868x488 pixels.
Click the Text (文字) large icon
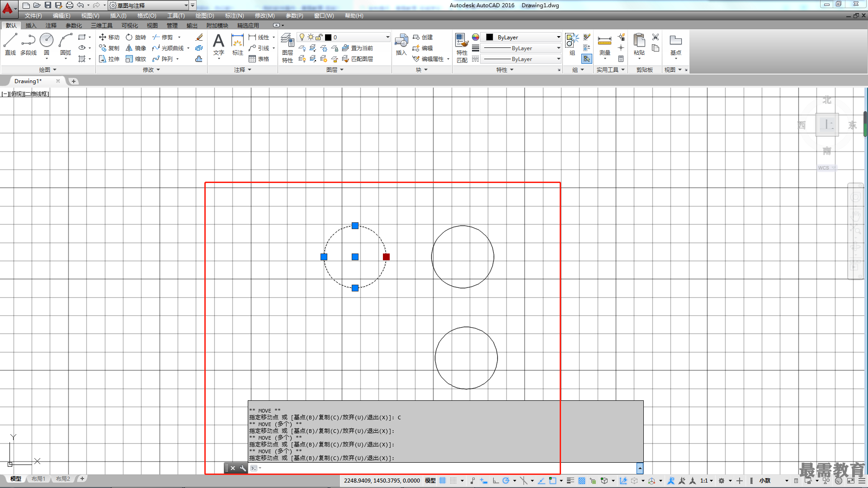(x=219, y=44)
